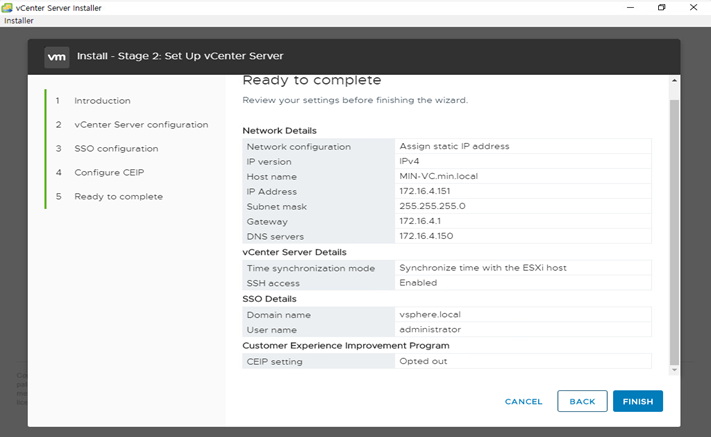Click the 'CEIP setting' label
Screen dimensions: 711x437
(274, 362)
